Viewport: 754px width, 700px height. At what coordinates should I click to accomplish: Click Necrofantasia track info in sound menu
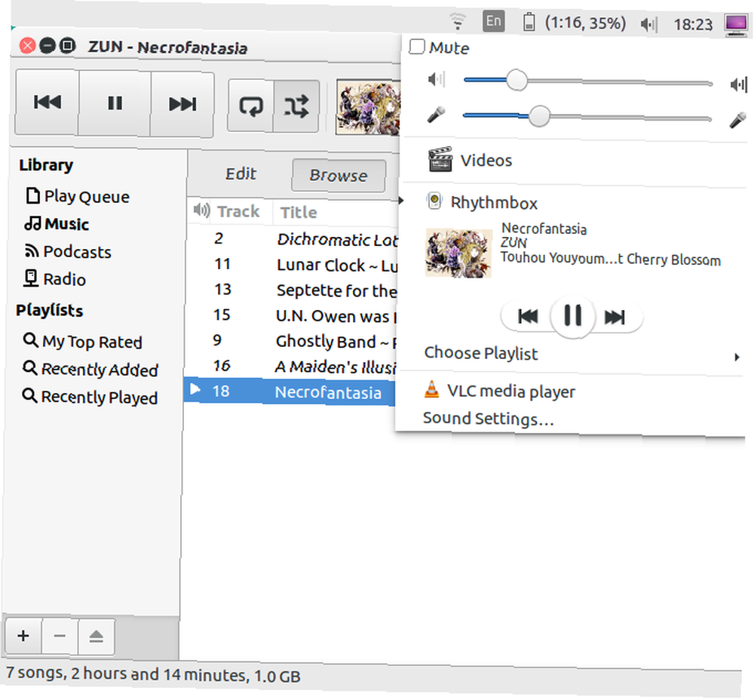pos(611,244)
